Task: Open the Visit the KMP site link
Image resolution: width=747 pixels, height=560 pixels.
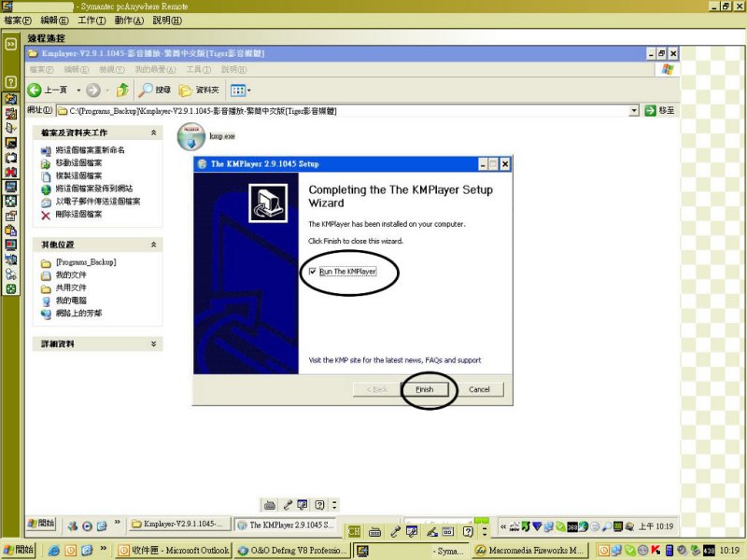Action: [x=394, y=360]
